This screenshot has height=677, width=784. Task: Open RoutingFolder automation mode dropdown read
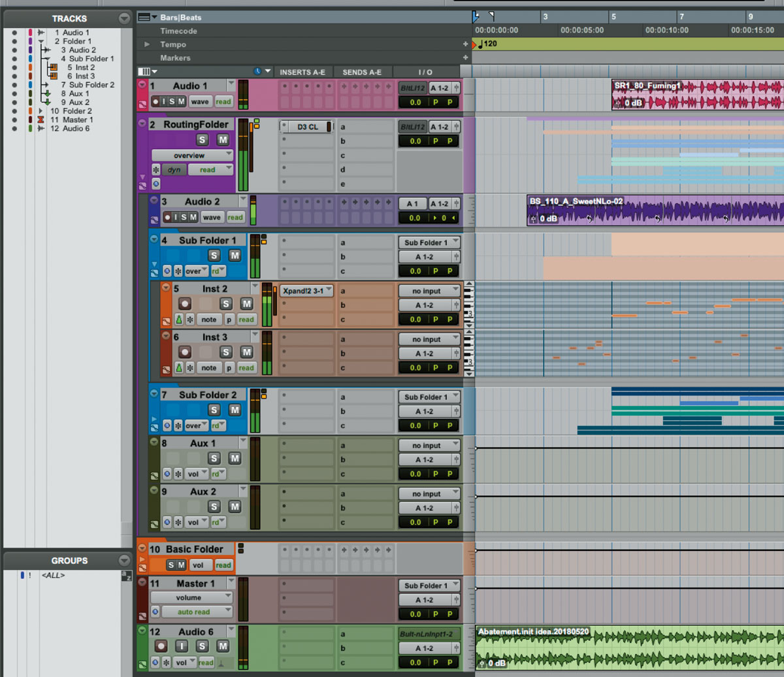coord(211,170)
